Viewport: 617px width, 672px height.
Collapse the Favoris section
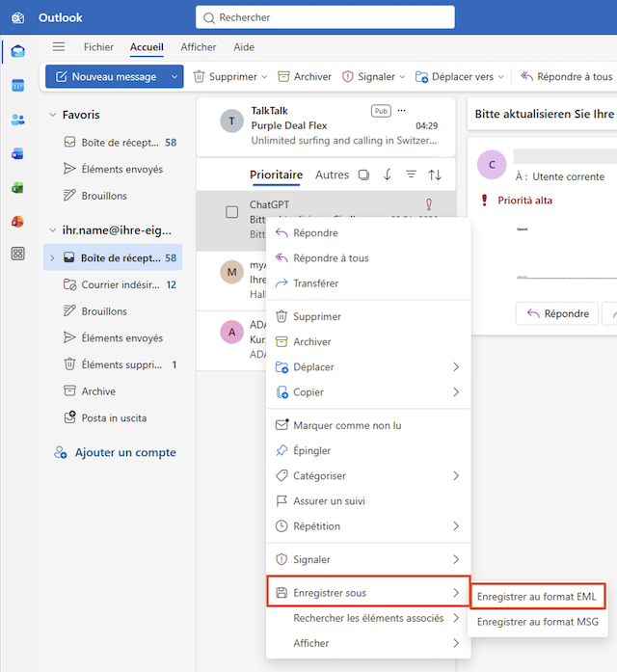[x=53, y=115]
